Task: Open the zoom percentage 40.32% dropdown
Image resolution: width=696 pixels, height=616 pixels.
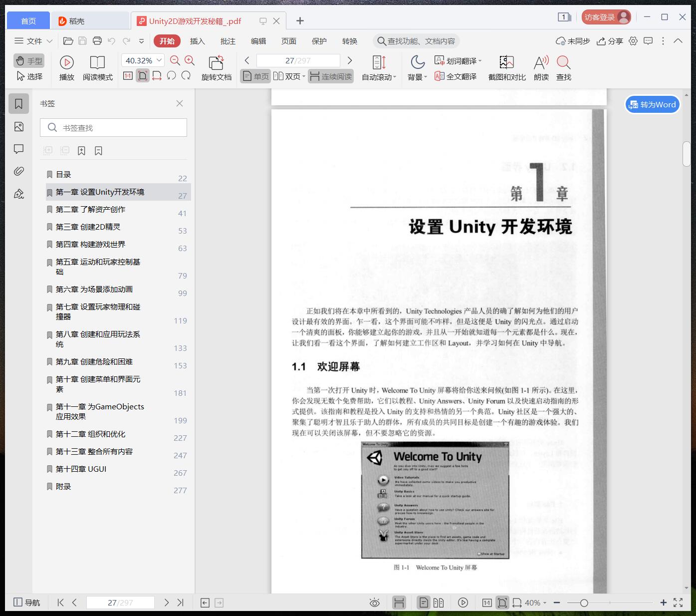Action: [x=160, y=60]
